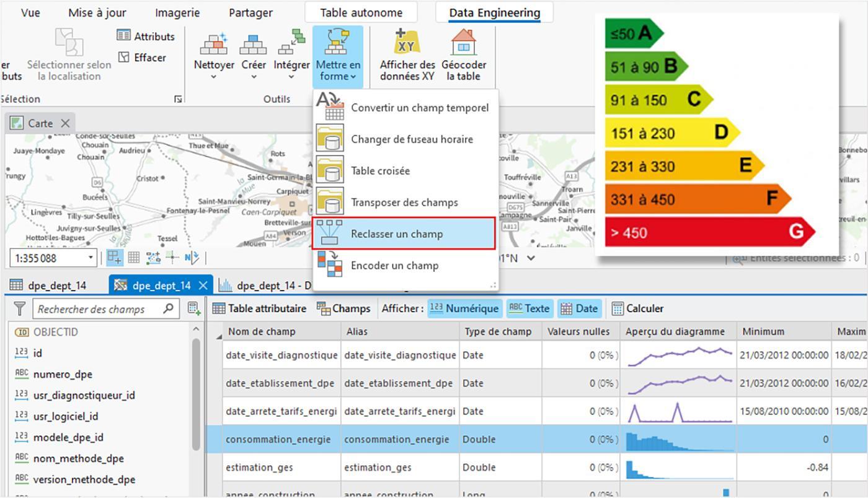The width and height of the screenshot is (868, 498).
Task: Toggle the Numérique field display filter
Action: [x=464, y=308]
